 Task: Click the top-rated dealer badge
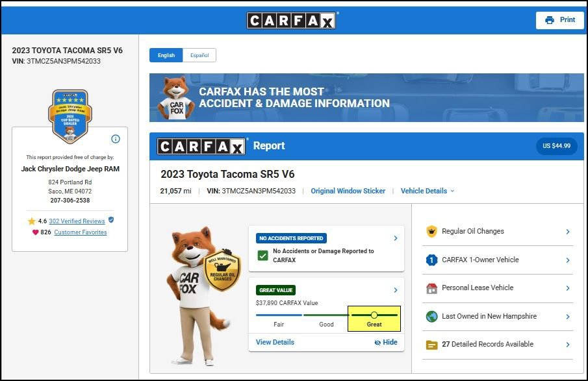tap(70, 117)
